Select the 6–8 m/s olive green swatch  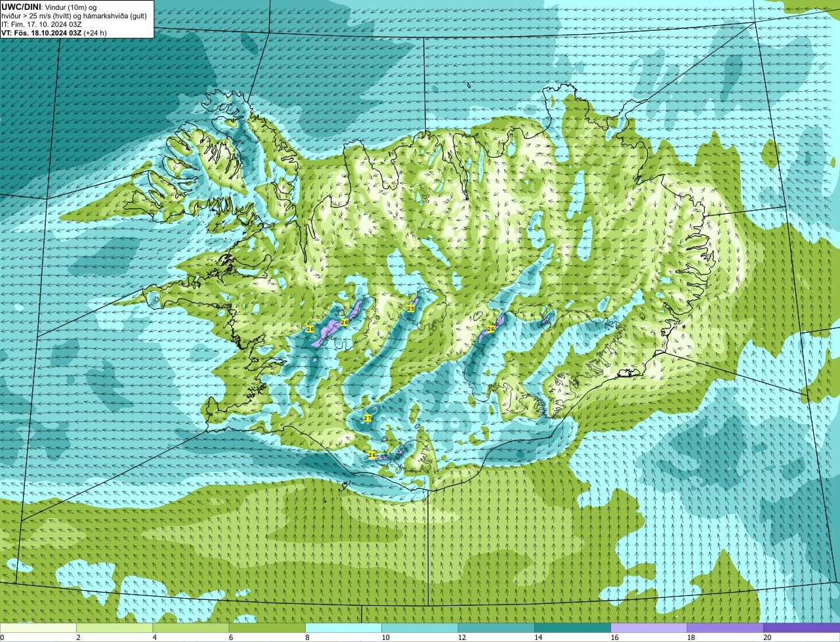[268, 628]
